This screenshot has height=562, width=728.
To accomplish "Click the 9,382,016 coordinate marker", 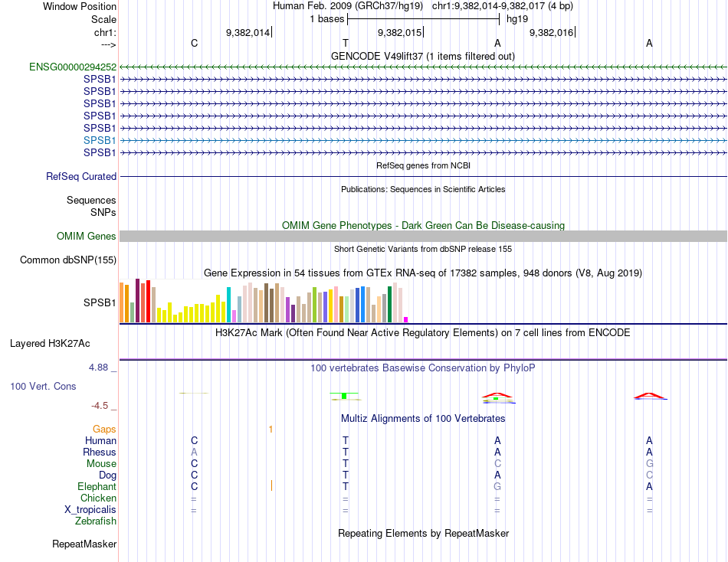I will coord(551,32).
